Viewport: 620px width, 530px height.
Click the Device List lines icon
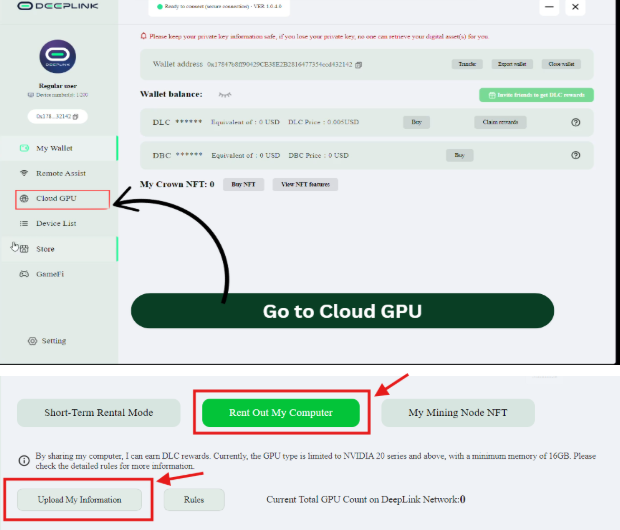click(x=24, y=223)
